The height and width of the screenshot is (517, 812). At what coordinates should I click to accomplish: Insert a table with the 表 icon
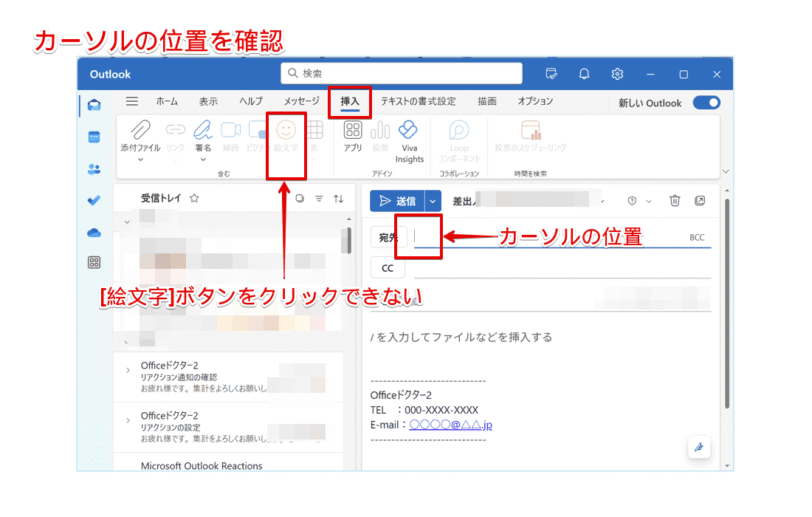pos(314,130)
